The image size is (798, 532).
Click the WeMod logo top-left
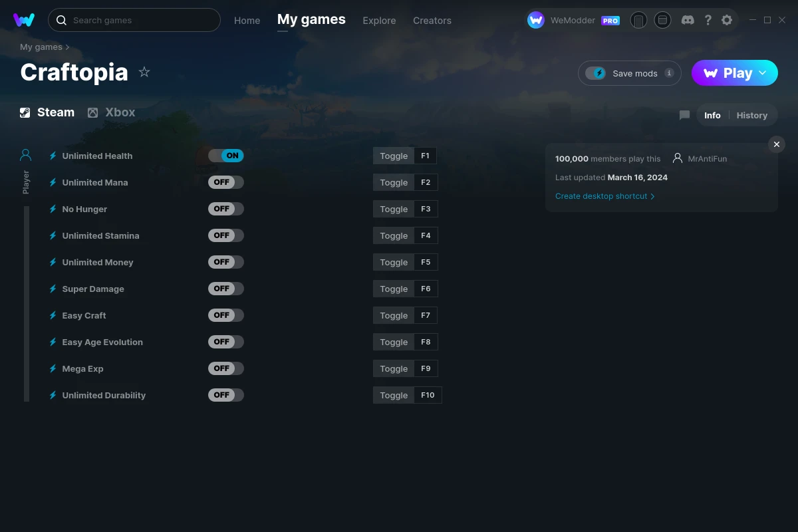click(24, 20)
